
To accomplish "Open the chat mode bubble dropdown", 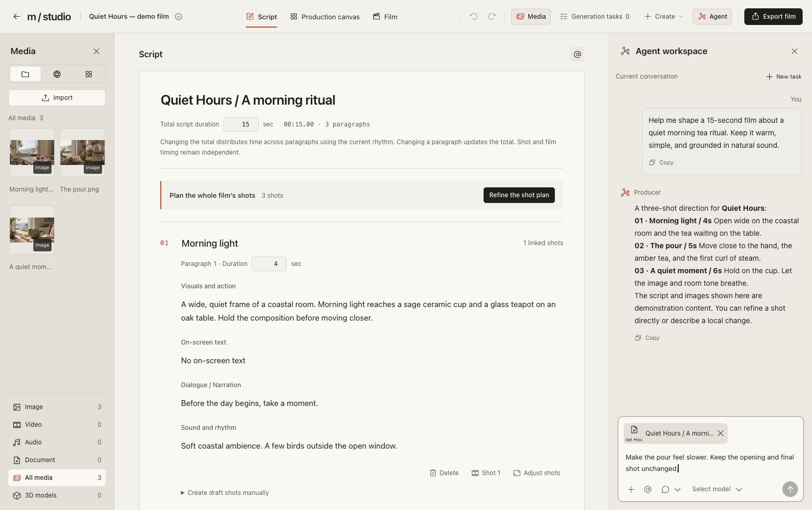I will coord(671,489).
